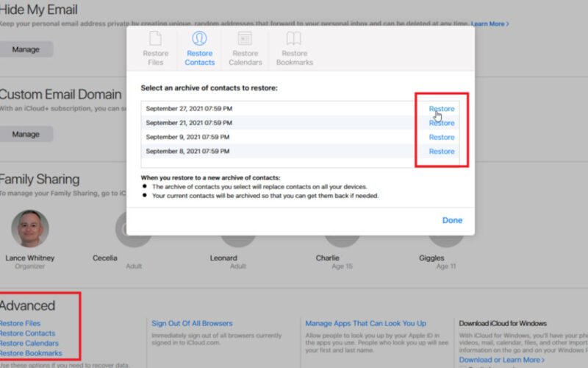Restore the September 9, 2021 archive
The width and height of the screenshot is (588, 368).
pyautogui.click(x=442, y=137)
